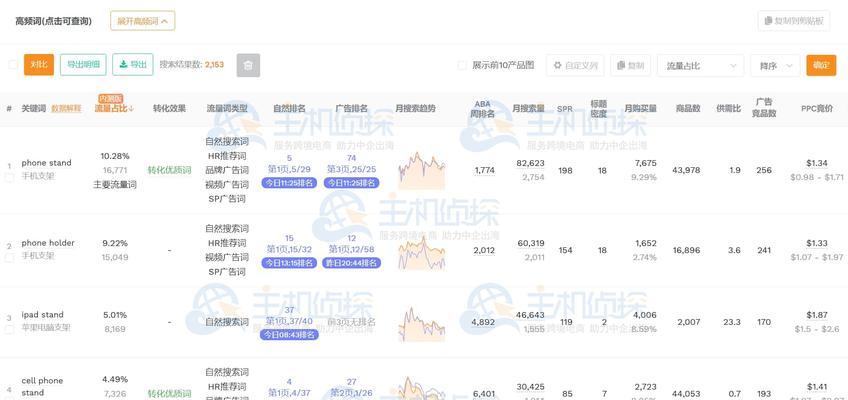Click the ABA周排名 column header
The image size is (848, 400).
[482, 108]
